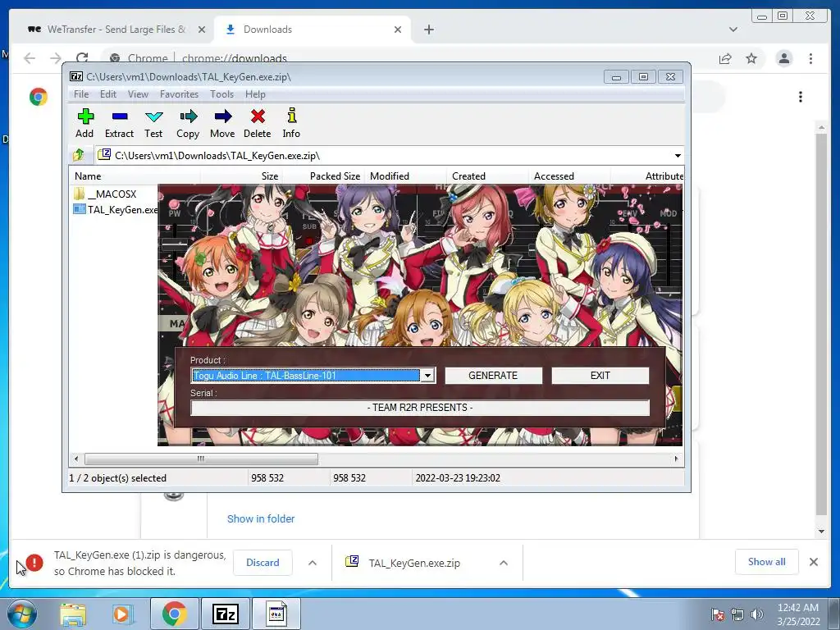The height and width of the screenshot is (630, 840).
Task: Click the share page icon in Chrome
Action: (725, 58)
